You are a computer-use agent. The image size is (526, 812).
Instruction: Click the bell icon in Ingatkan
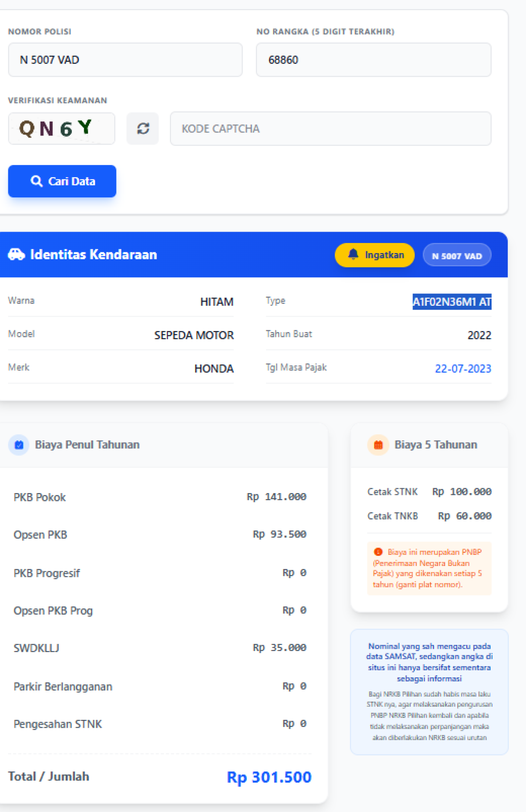(x=353, y=254)
